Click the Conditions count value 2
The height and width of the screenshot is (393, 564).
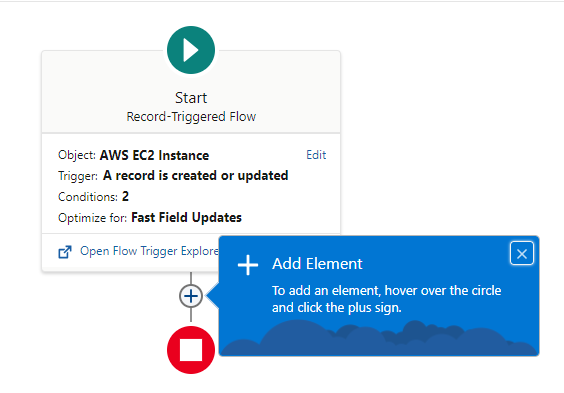125,196
